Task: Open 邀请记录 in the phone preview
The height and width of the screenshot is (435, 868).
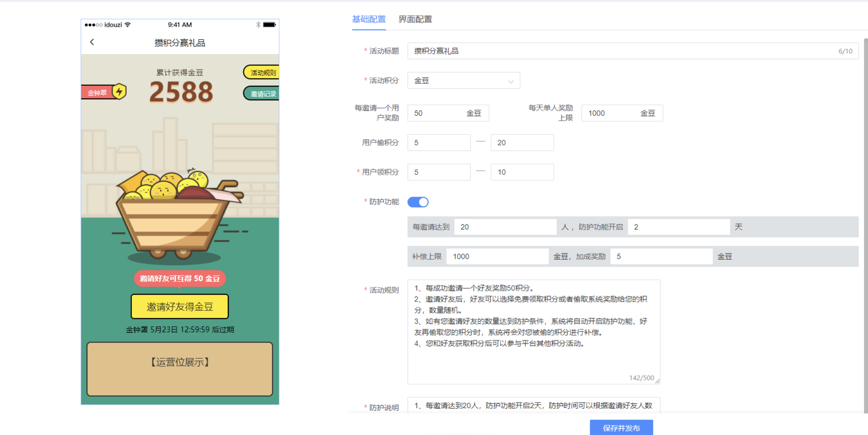Action: click(262, 94)
